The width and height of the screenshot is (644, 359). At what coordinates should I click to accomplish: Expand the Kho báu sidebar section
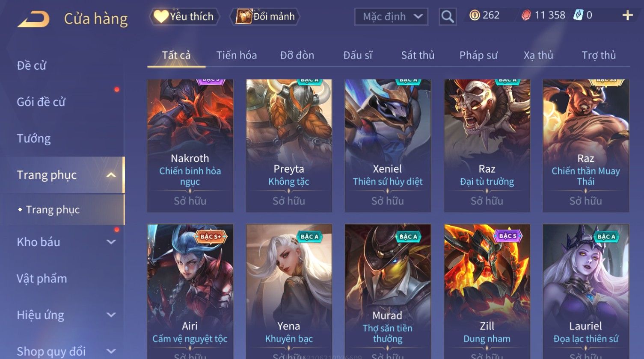click(x=111, y=242)
